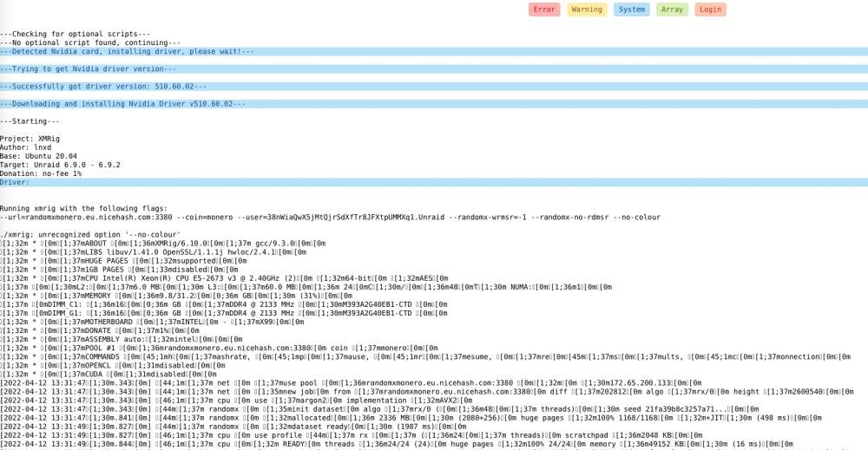Click the Warning filter button
This screenshot has height=450, width=868.
(587, 10)
